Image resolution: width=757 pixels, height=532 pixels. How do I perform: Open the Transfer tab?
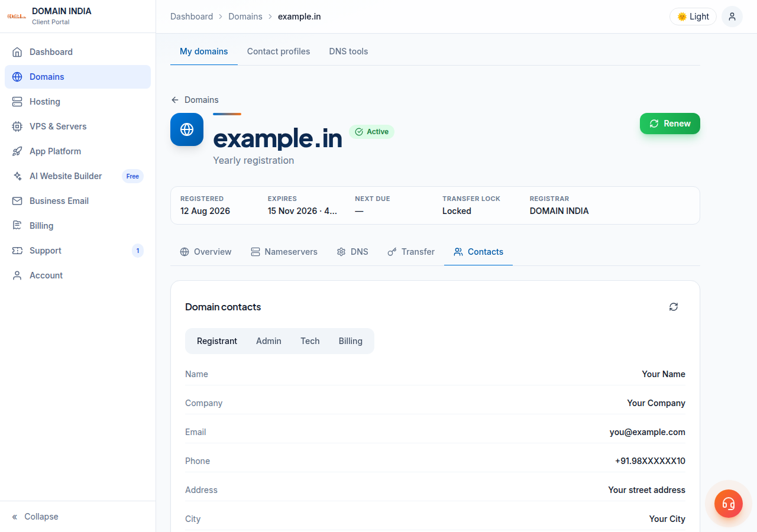click(x=411, y=252)
